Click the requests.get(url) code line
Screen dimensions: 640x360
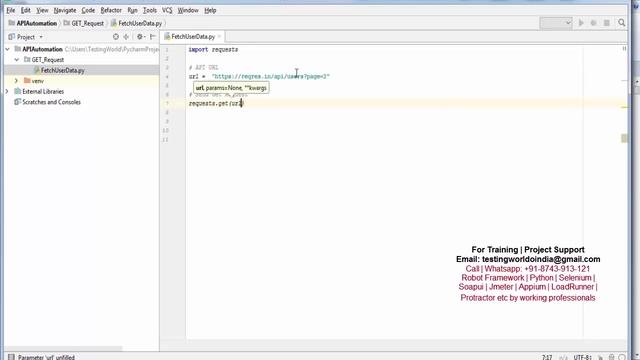pos(216,103)
